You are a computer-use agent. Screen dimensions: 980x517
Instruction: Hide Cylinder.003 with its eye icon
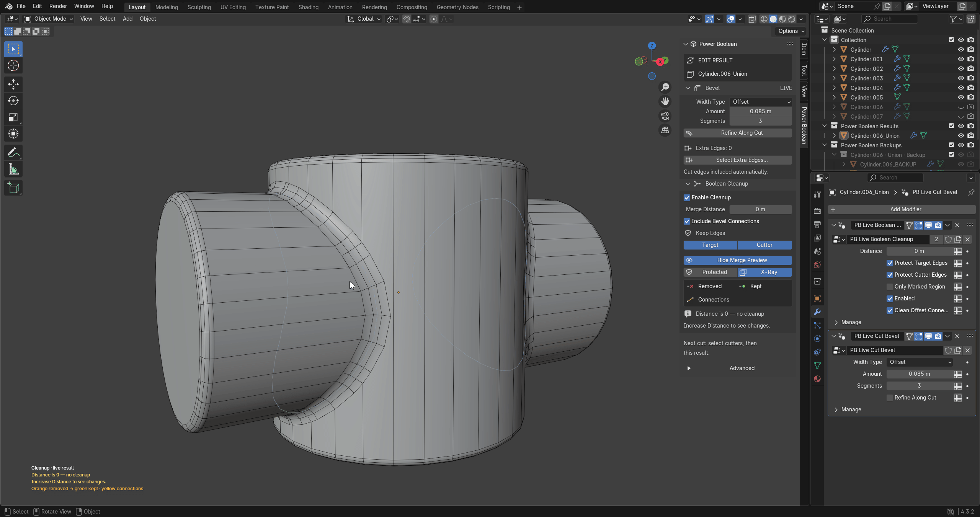click(961, 78)
